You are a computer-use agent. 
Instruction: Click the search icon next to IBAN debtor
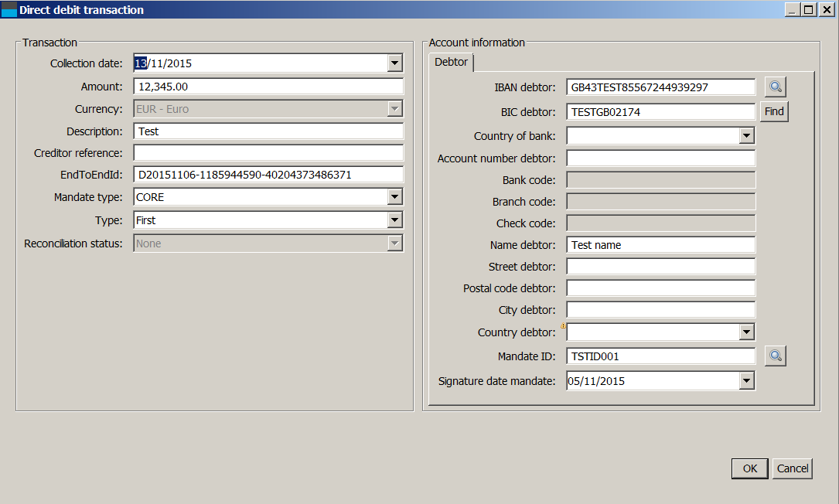click(776, 87)
